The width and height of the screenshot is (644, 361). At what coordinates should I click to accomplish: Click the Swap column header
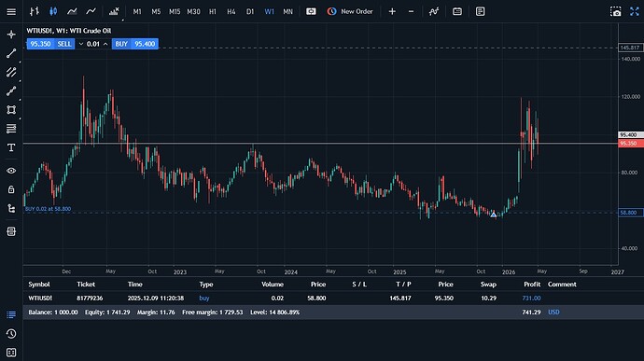(x=488, y=285)
